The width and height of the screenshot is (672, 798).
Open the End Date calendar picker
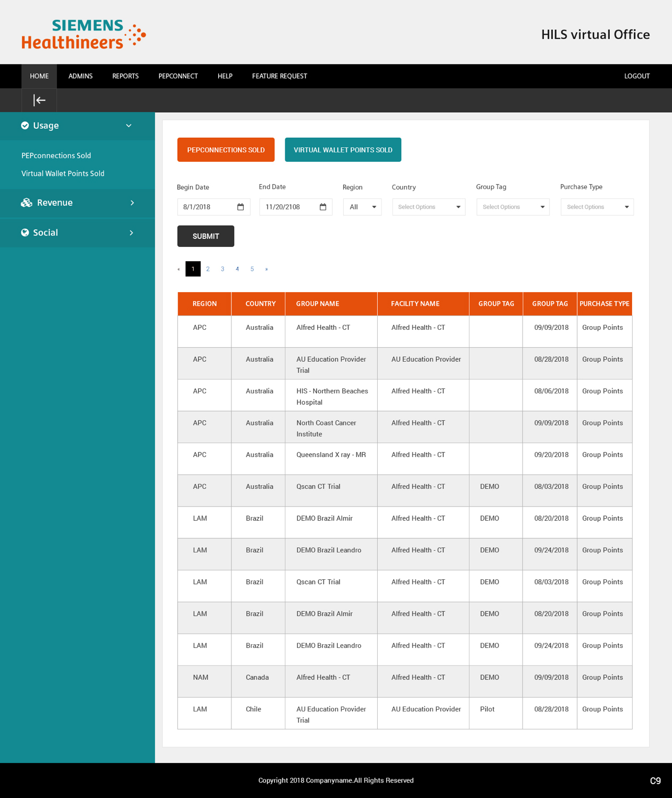[323, 207]
